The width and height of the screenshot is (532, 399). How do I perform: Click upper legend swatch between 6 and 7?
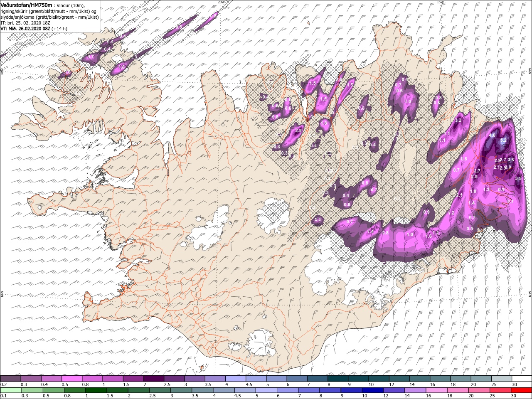[x=296, y=379]
